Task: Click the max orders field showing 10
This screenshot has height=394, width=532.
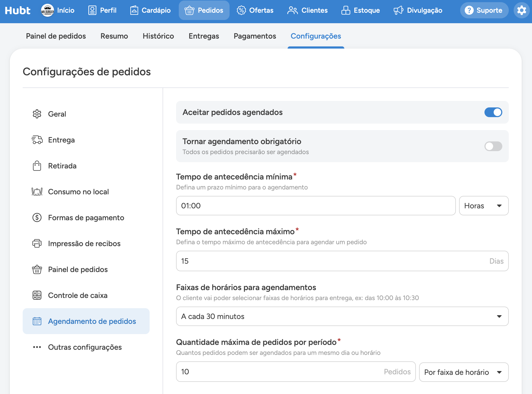Action: click(x=296, y=372)
